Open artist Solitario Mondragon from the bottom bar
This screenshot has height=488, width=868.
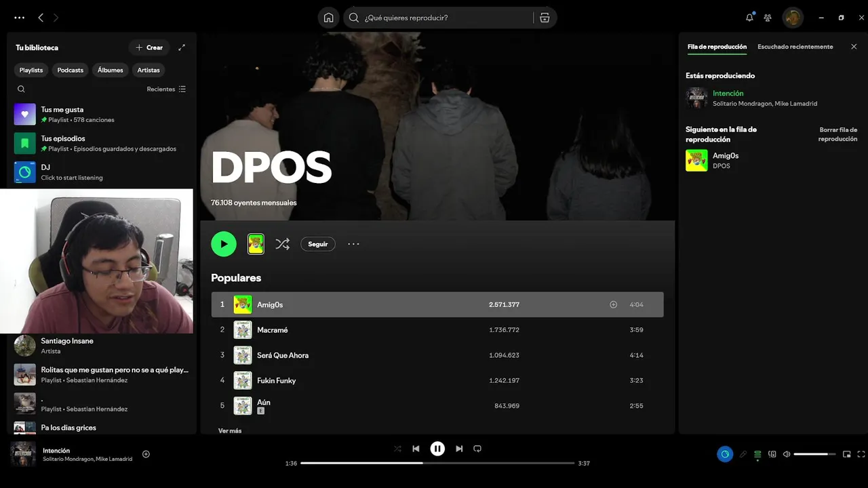[x=67, y=459]
